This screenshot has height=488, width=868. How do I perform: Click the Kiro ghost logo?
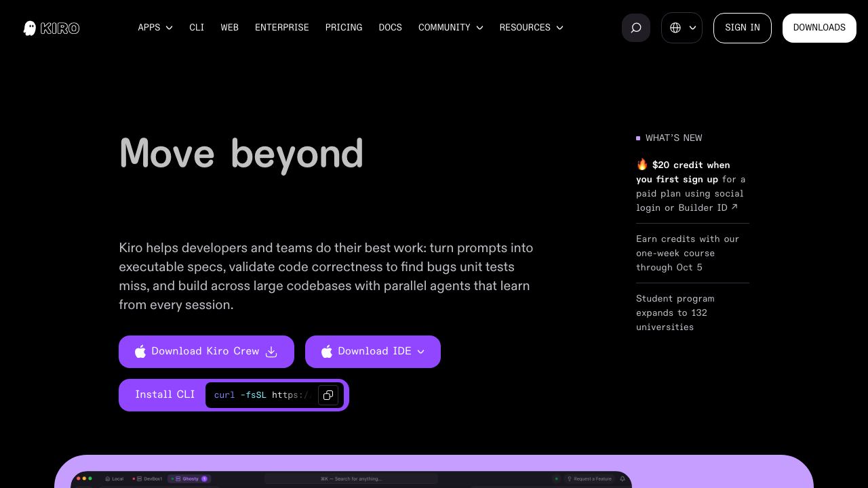pos(52,28)
